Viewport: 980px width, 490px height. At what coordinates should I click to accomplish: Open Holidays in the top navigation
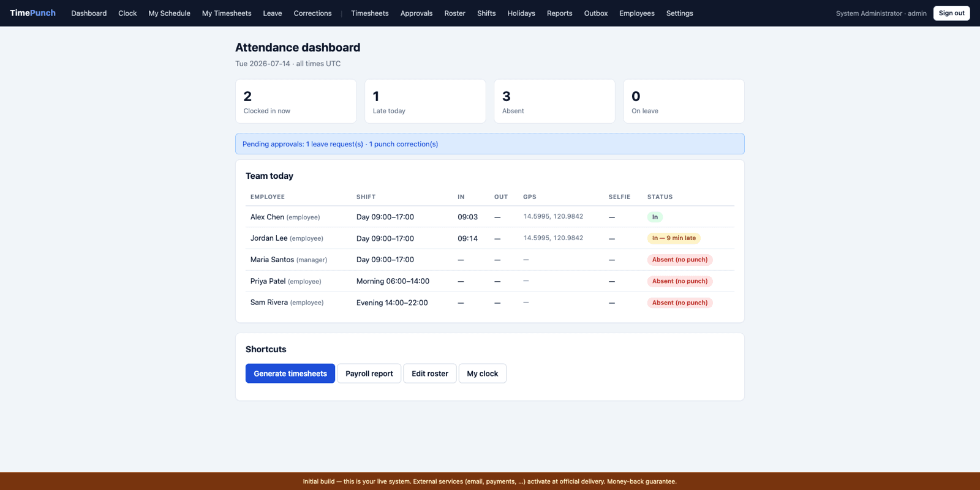(x=521, y=13)
